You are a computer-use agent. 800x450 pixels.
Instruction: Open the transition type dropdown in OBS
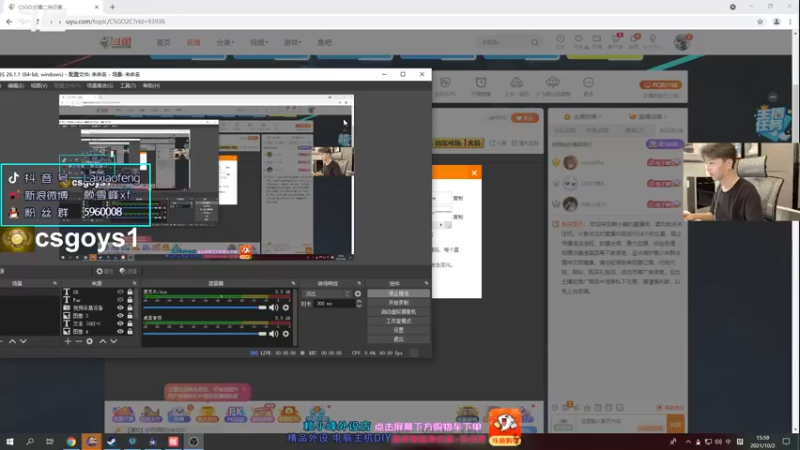(327, 294)
